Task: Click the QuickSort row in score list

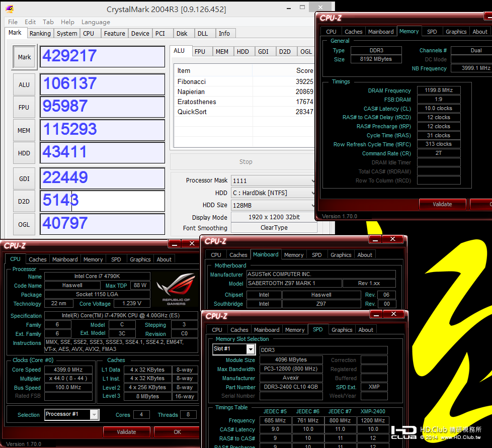Action: click(245, 112)
